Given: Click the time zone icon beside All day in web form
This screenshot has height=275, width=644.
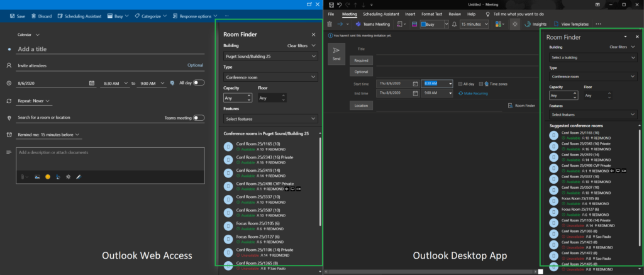Looking at the screenshot, I should [172, 83].
